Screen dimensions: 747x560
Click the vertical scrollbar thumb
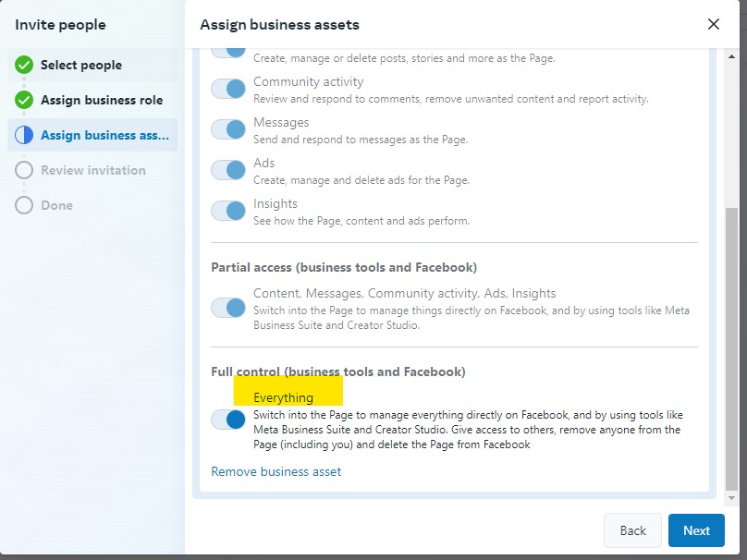click(x=731, y=349)
